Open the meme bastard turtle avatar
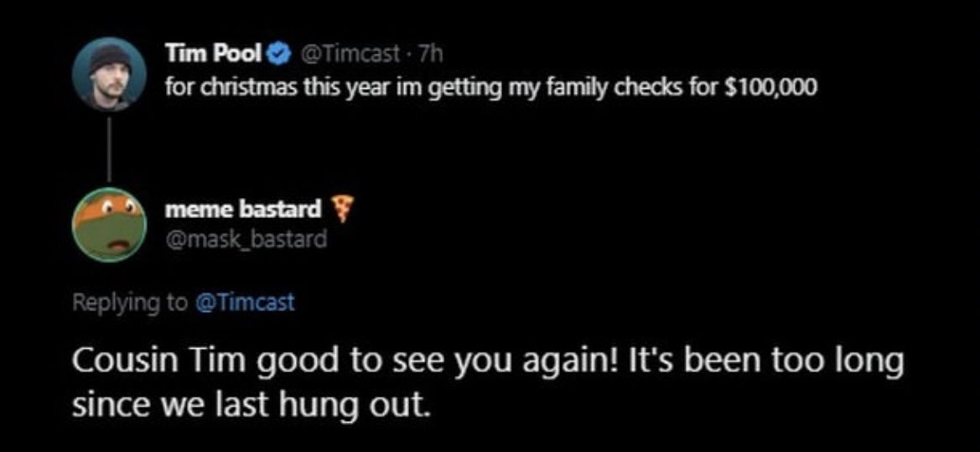Image resolution: width=980 pixels, height=452 pixels. click(109, 225)
